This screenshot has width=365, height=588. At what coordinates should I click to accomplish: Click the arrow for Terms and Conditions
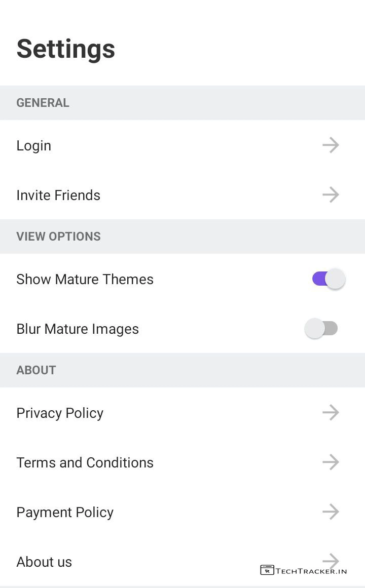pos(331,462)
